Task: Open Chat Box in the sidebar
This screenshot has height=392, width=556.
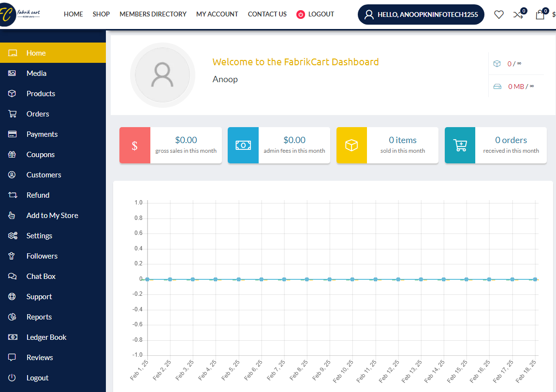Action: (x=41, y=276)
